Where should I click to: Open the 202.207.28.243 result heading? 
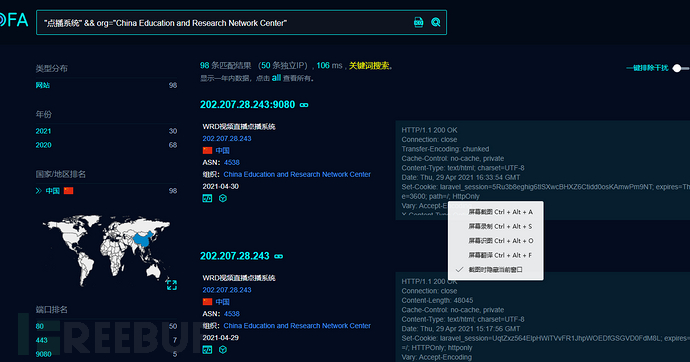235,256
